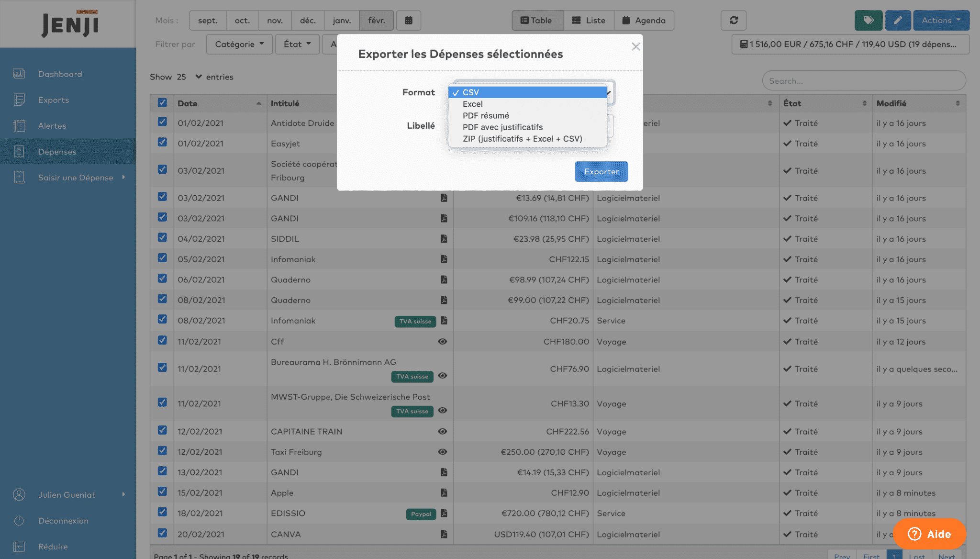
Task: Expand the Julien Gueniat user menu
Action: (68, 495)
